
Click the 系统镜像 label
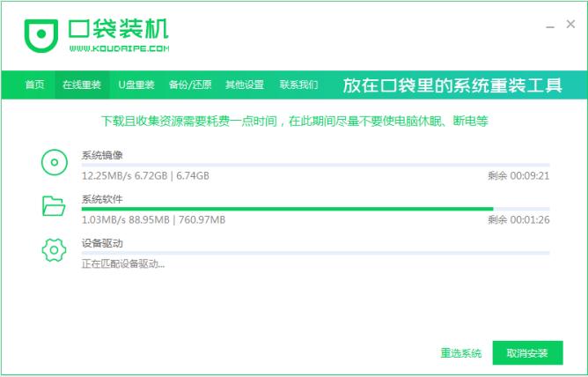click(x=102, y=155)
